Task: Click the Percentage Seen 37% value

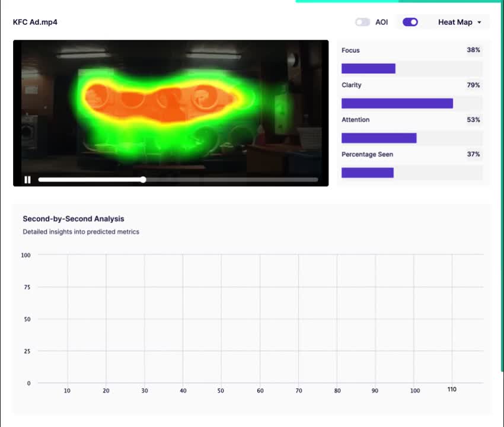Action: pyautogui.click(x=473, y=154)
